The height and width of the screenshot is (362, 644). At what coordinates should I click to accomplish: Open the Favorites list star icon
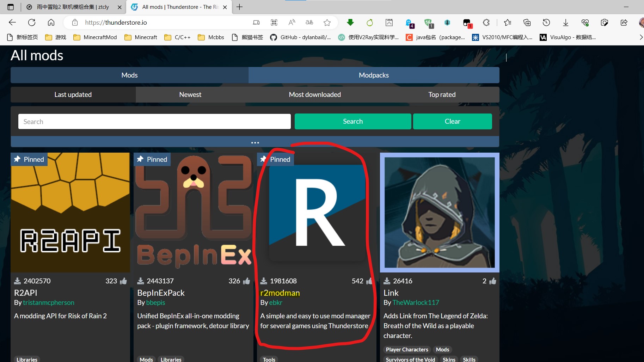(508, 23)
